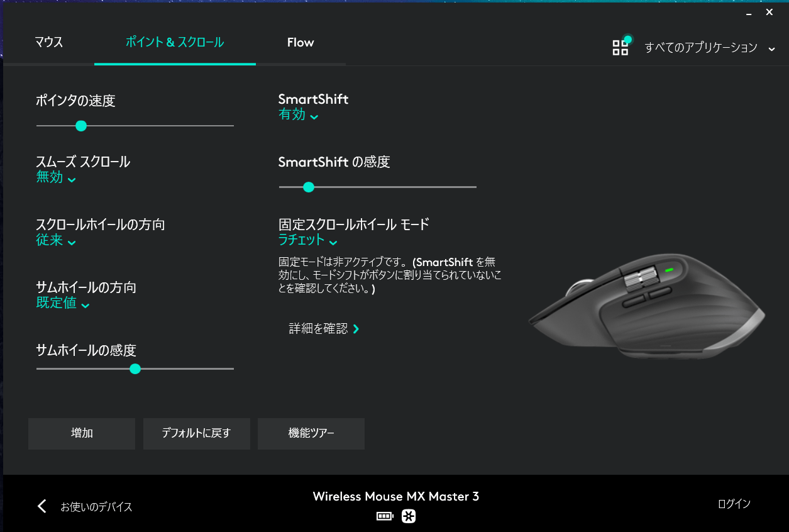
Task: Open the Flow tab
Action: pos(301,43)
